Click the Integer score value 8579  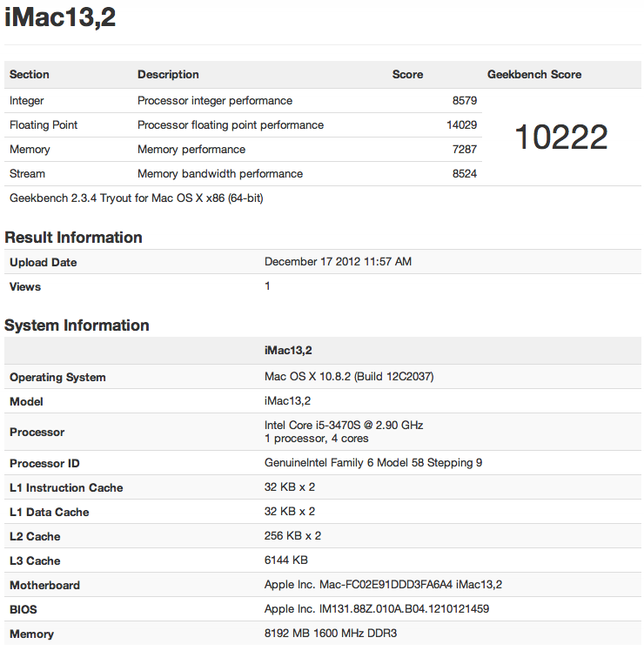[465, 100]
